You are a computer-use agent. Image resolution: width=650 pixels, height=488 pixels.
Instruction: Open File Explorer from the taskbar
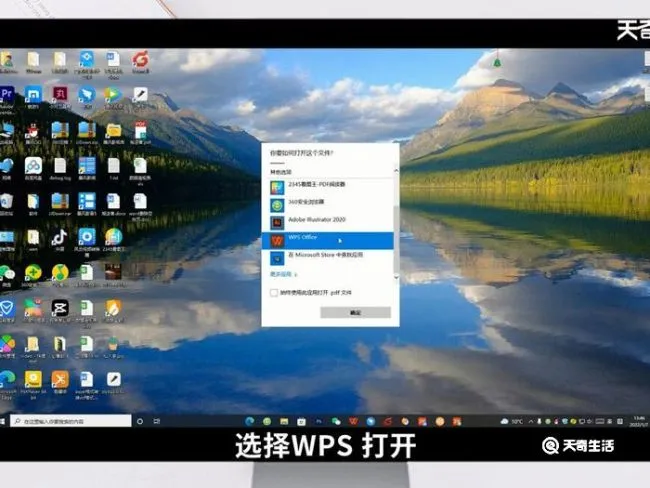(284, 421)
